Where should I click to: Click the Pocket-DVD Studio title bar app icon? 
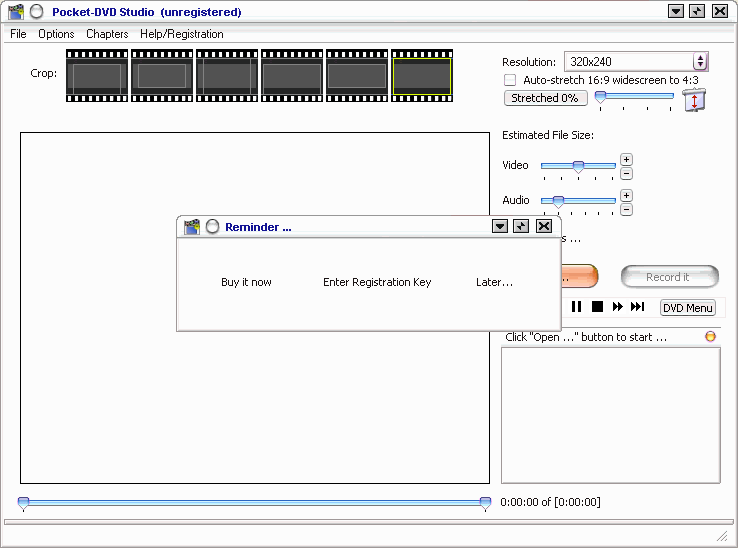click(16, 11)
